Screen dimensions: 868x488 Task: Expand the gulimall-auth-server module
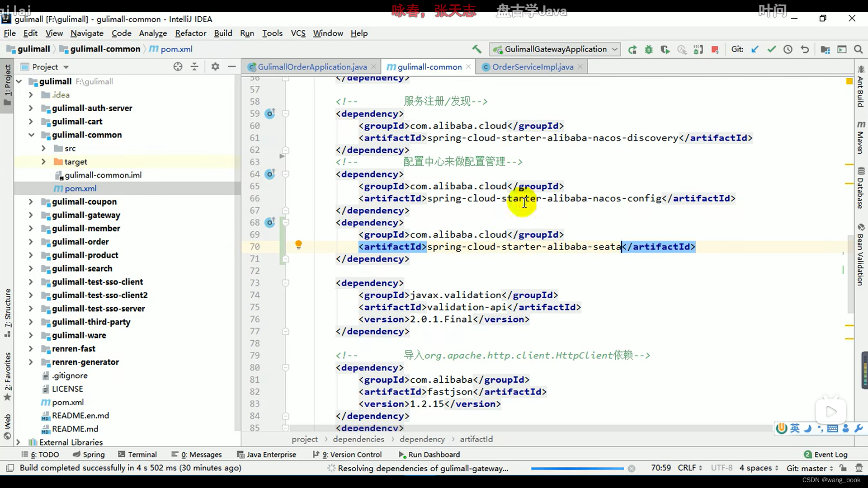pos(31,108)
